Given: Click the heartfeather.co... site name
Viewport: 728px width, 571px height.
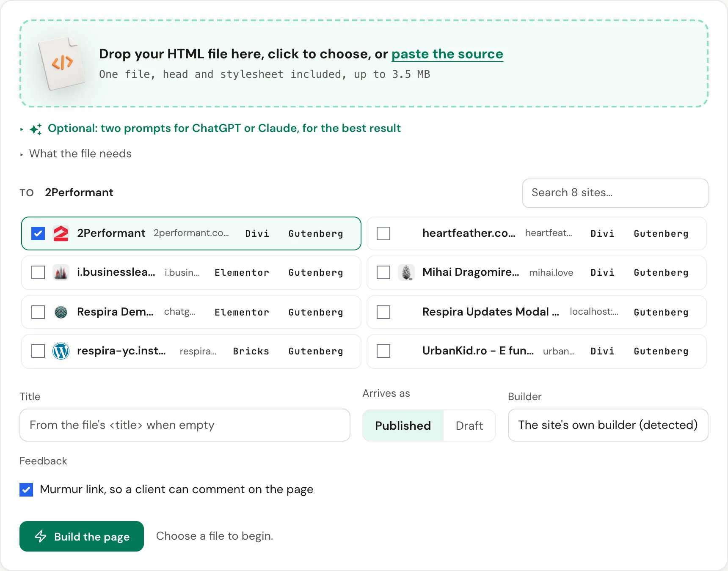Looking at the screenshot, I should 469,233.
